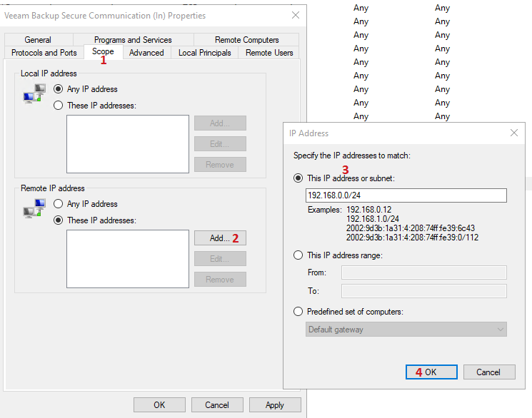Open the Default gateway dropdown
This screenshot has height=418, width=532.
406,330
